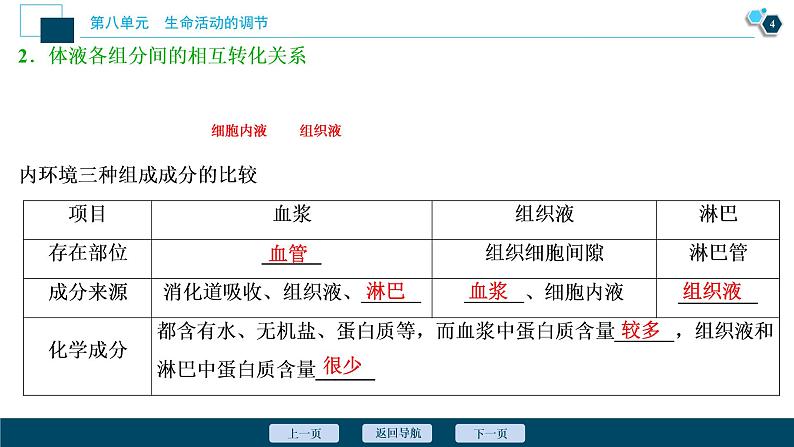Click the red answer 淋巴 in 血浆 column
The height and width of the screenshot is (447, 794).
385,291
